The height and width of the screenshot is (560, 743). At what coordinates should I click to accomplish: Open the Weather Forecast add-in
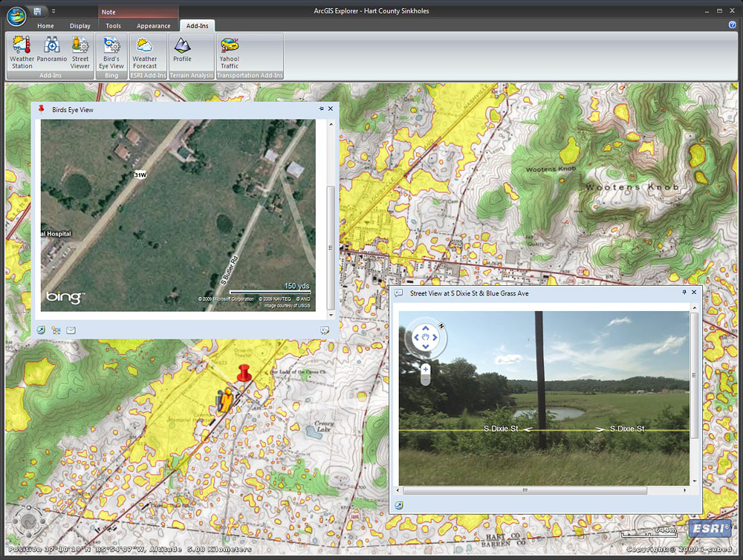click(x=145, y=53)
